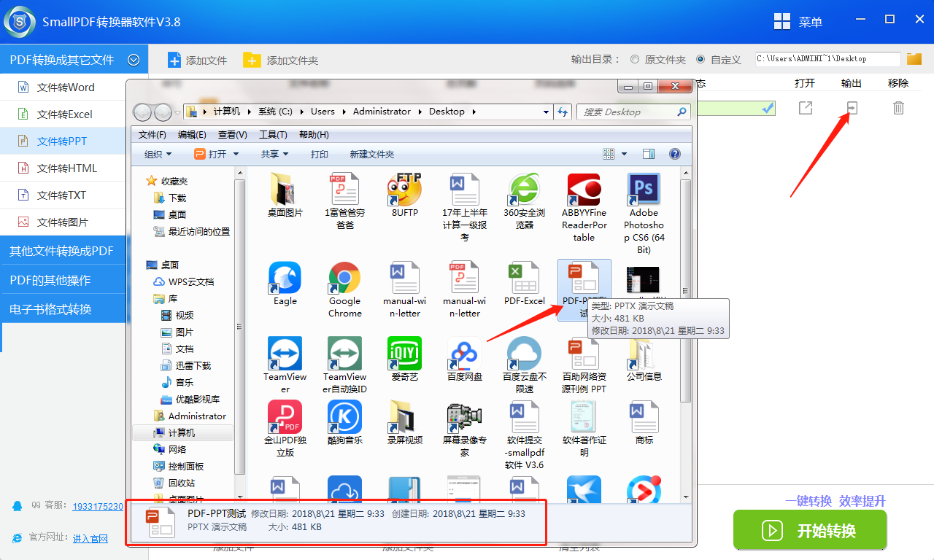Open the 帮助(H) menu

point(314,135)
